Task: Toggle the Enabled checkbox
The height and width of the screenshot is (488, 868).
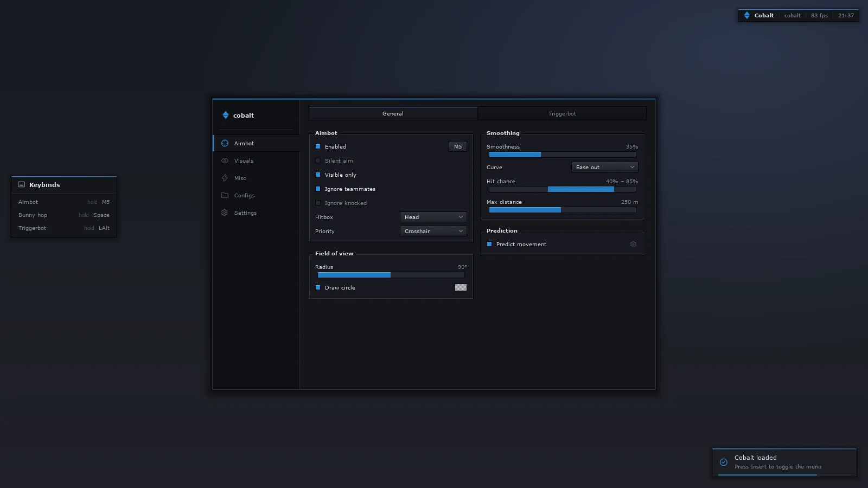Action: click(x=318, y=146)
